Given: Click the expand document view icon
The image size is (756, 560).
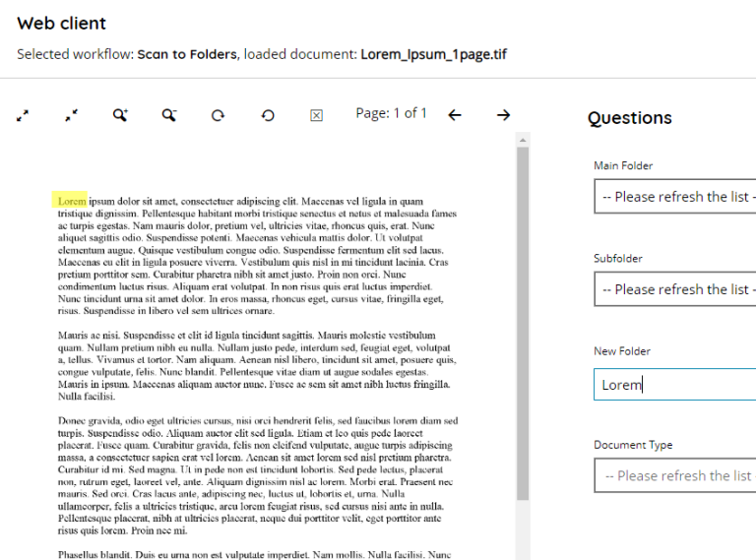Looking at the screenshot, I should [x=23, y=115].
